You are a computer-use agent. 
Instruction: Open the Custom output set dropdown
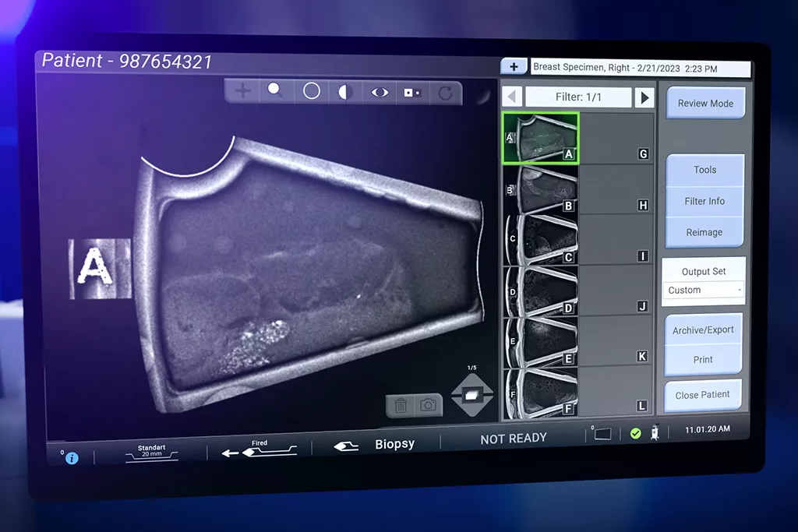pos(703,290)
